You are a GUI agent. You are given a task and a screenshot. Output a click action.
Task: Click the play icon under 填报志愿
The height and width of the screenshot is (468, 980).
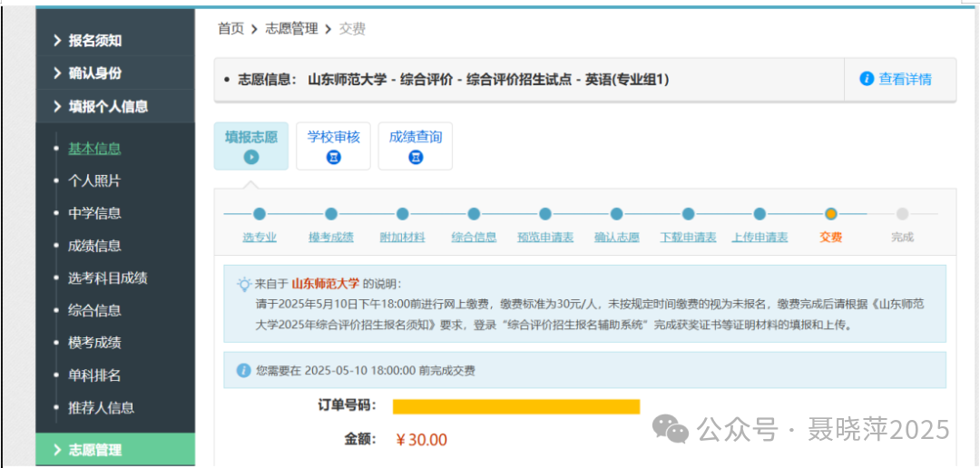[x=251, y=158]
